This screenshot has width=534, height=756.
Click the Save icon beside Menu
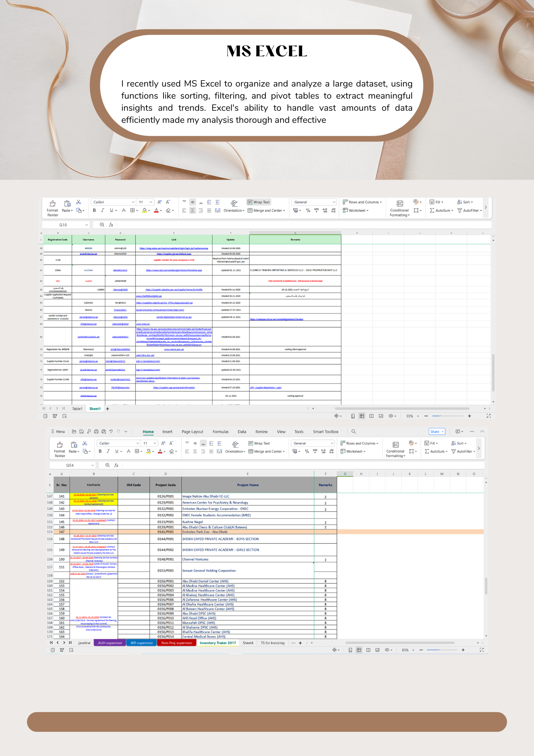tap(81, 431)
